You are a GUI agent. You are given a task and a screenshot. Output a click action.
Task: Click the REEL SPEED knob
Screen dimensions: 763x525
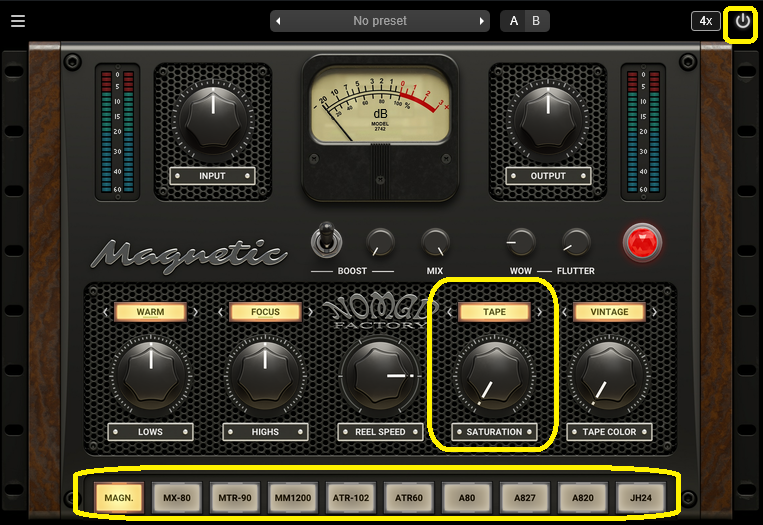pyautogui.click(x=380, y=376)
